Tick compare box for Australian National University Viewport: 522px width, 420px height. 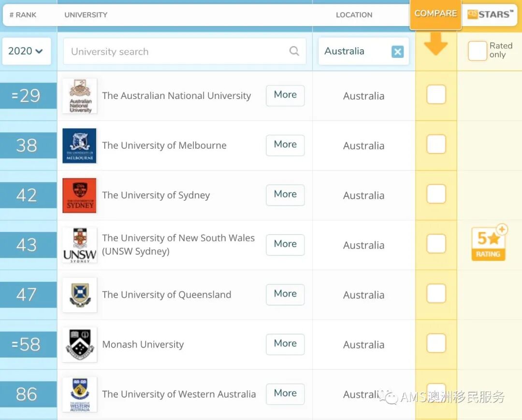click(436, 95)
